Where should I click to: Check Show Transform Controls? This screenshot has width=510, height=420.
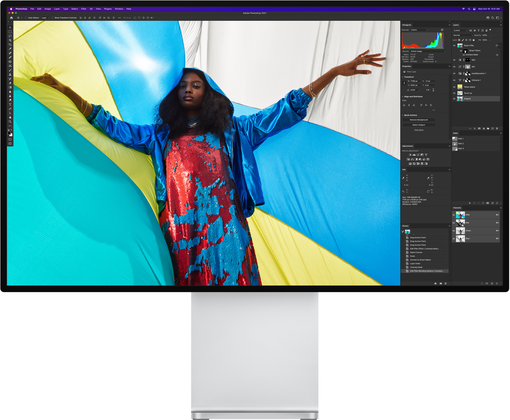click(52, 18)
